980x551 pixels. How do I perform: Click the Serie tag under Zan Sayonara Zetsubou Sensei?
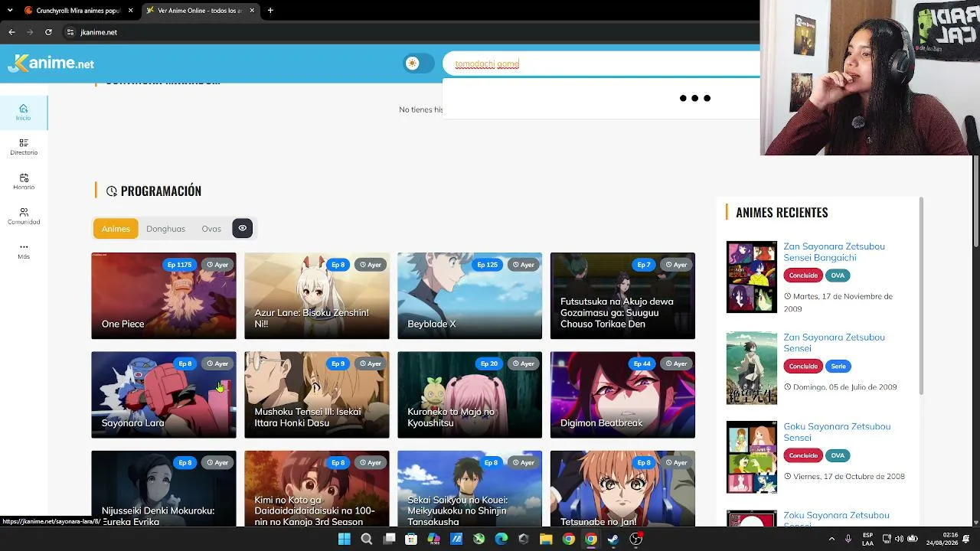(x=838, y=366)
